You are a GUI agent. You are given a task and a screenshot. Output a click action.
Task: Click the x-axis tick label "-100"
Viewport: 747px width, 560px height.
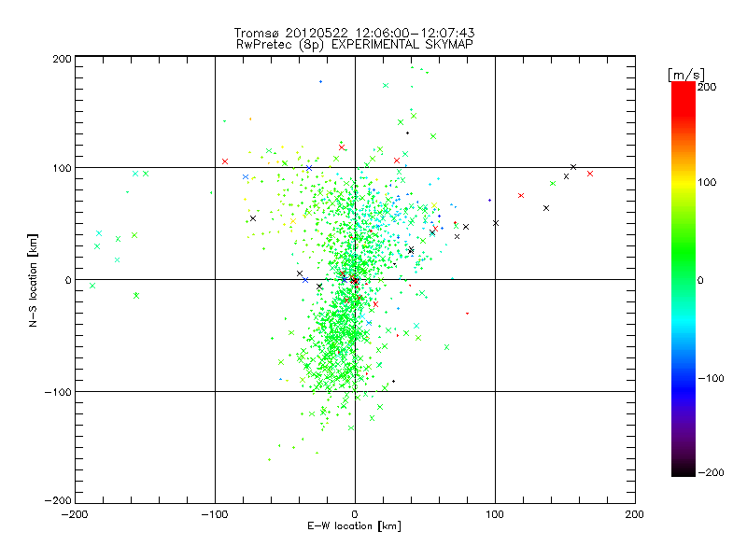(x=215, y=514)
